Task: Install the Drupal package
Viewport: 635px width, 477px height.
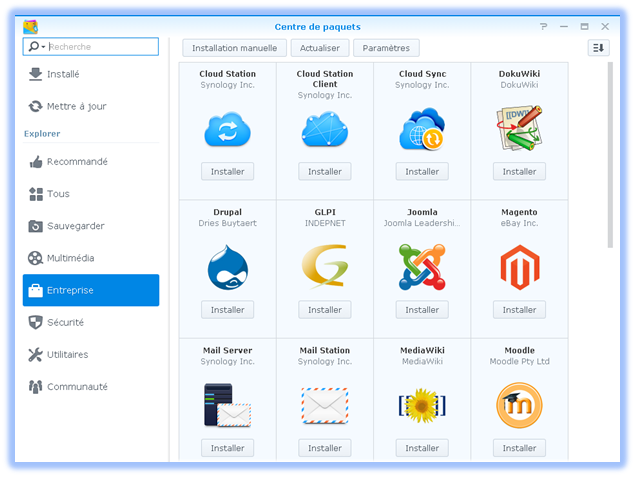Action: (x=228, y=309)
